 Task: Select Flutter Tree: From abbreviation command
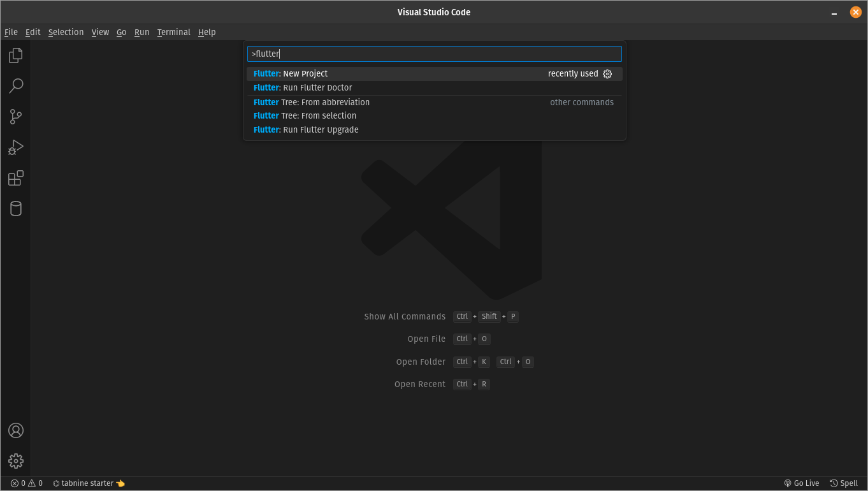click(435, 102)
